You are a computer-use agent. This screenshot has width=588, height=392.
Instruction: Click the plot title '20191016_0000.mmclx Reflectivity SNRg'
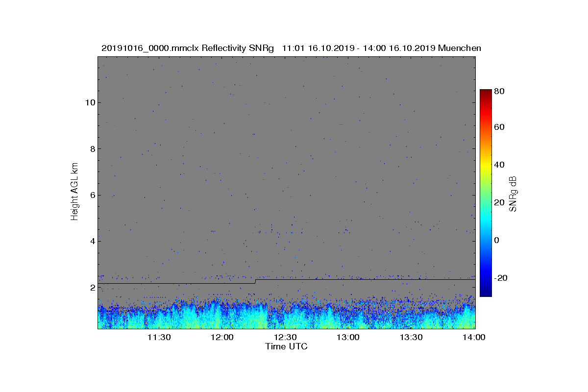[x=188, y=48]
